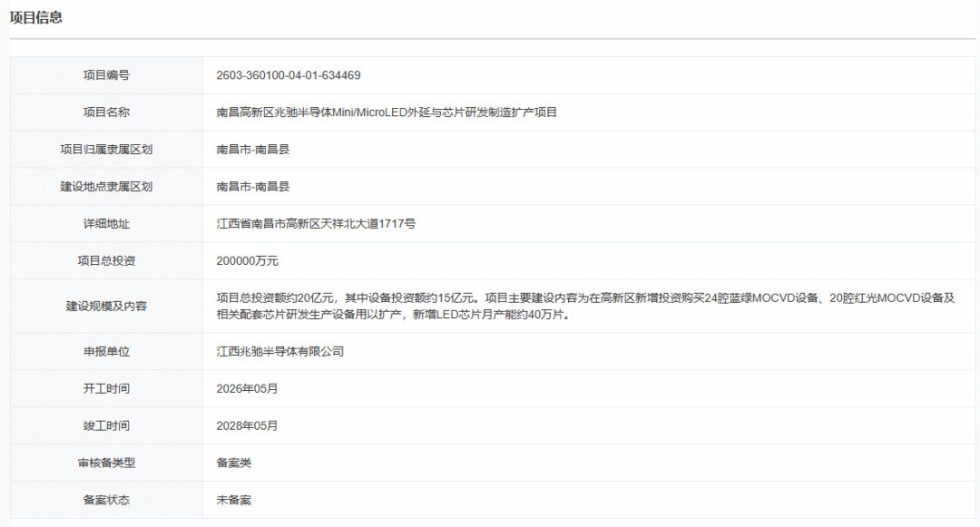
Task: Click 南昌市-南昌县 in the 建设地点隶属区划 row
Action: tap(252, 187)
